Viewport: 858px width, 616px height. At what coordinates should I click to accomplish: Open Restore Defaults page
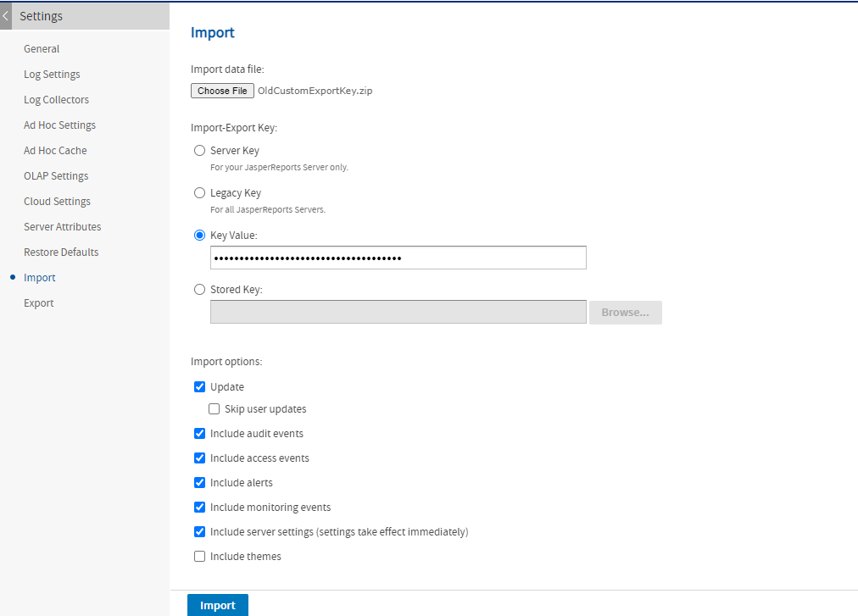tap(61, 253)
